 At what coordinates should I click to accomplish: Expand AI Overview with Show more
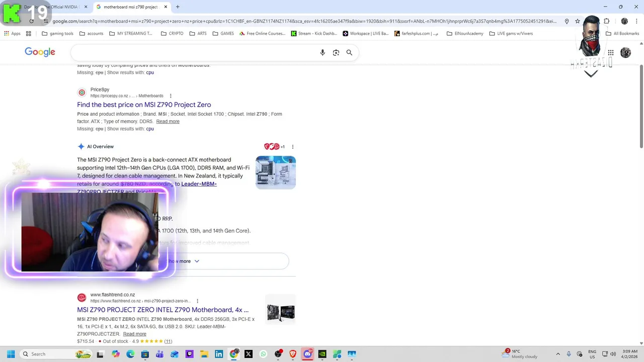coord(184,261)
